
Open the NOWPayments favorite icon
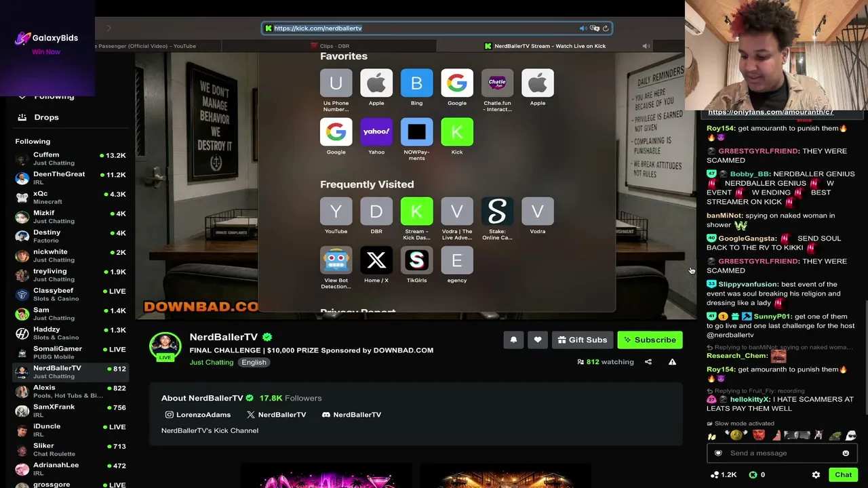[x=416, y=132]
